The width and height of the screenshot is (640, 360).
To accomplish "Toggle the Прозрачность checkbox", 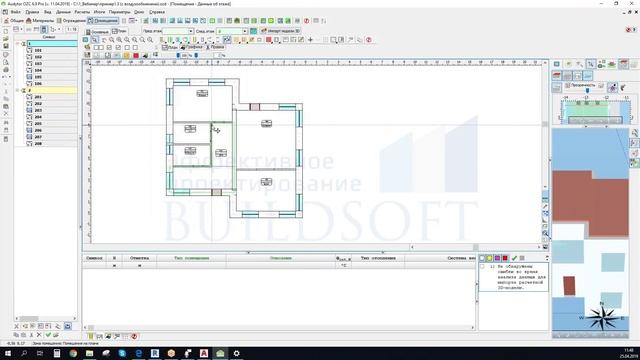I will [568, 85].
